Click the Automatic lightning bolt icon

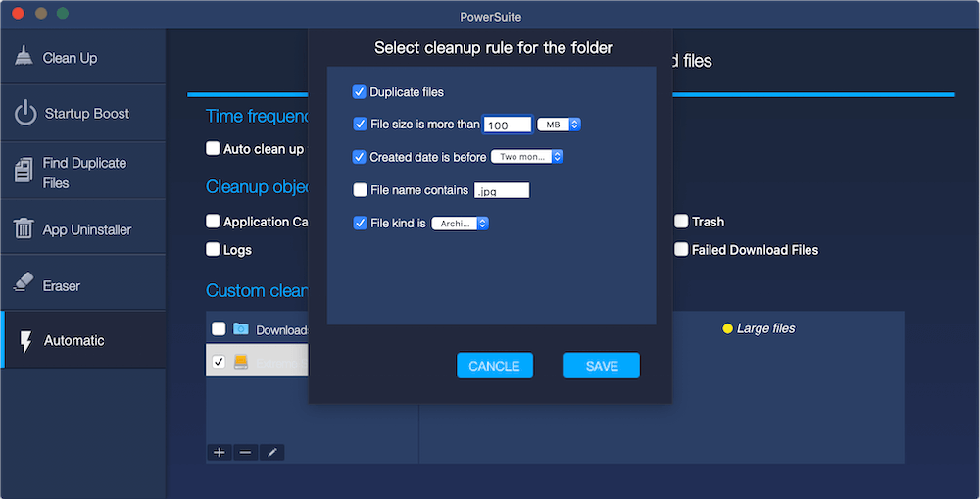25,341
